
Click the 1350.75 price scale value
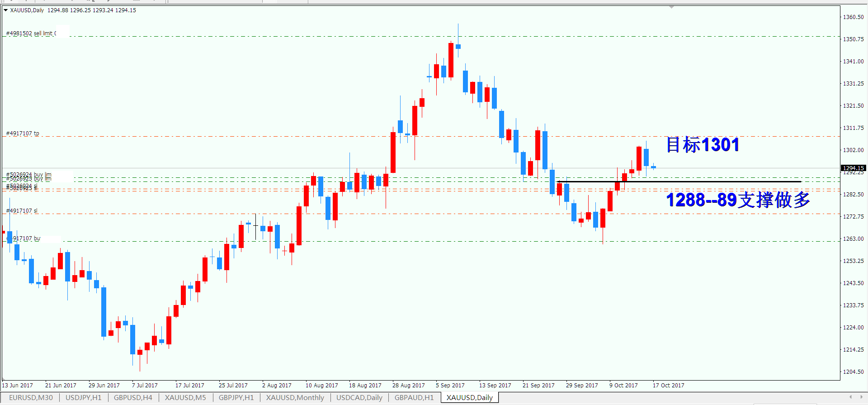(x=853, y=39)
